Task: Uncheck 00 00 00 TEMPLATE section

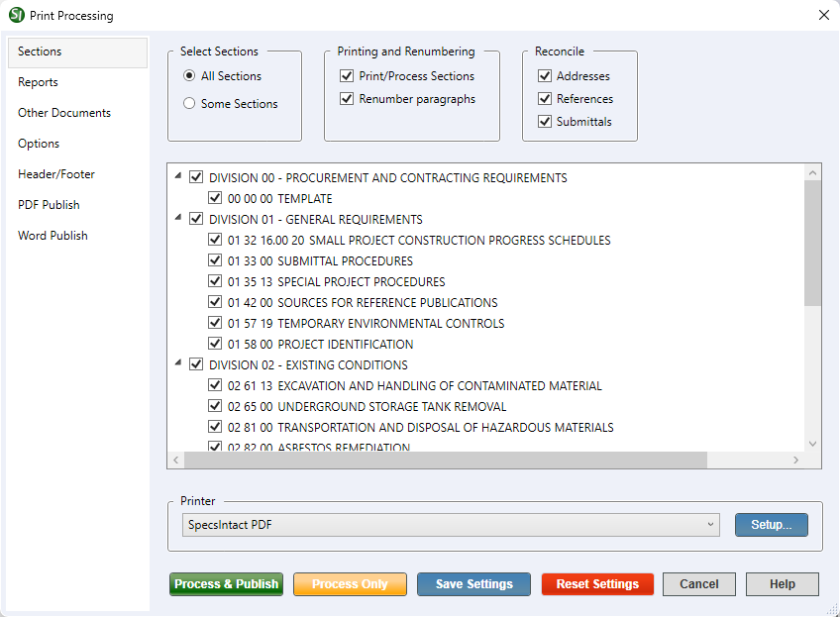Action: (215, 198)
